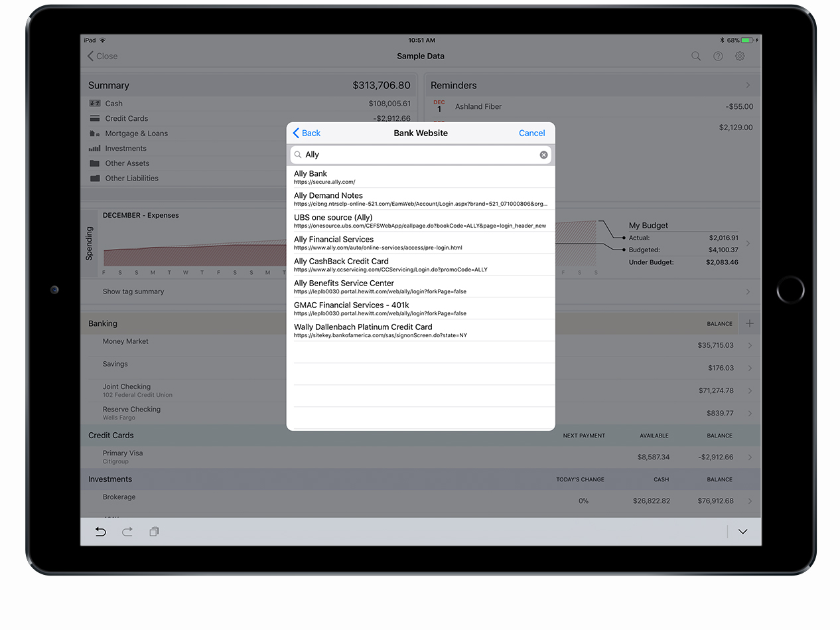Screen dimensions: 840x630
Task: Close the Sample Data document
Action: [x=102, y=56]
